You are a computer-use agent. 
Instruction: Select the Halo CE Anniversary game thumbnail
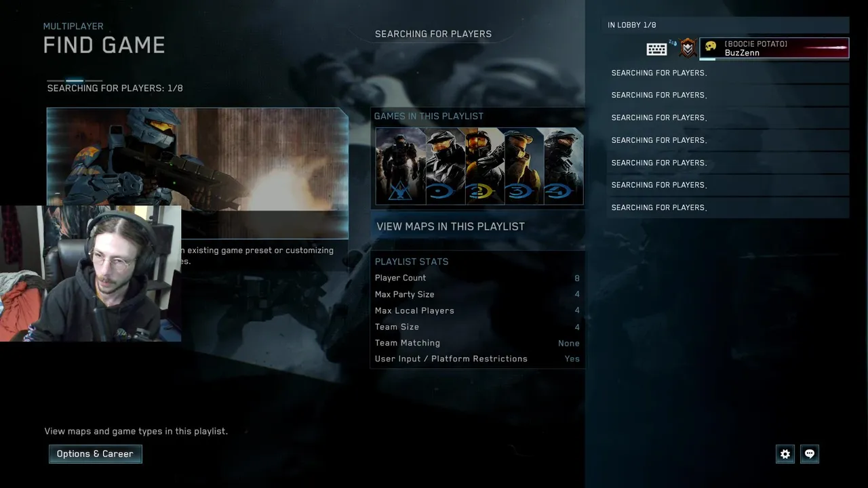tap(446, 166)
